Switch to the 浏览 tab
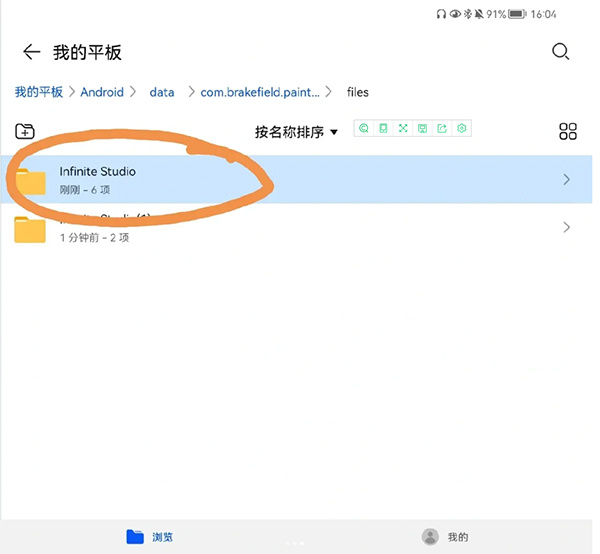This screenshot has height=554, width=600. [150, 537]
